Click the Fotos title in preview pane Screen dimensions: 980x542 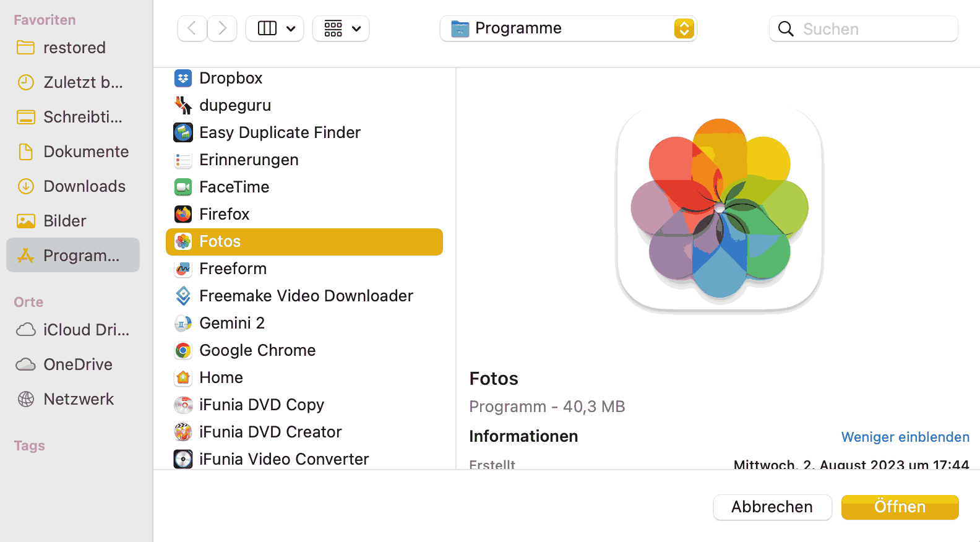point(494,379)
